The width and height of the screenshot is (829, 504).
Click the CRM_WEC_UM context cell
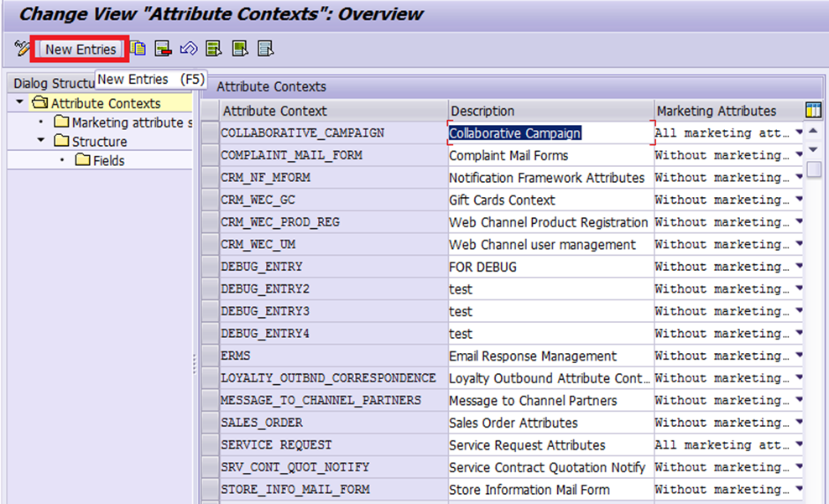click(334, 245)
